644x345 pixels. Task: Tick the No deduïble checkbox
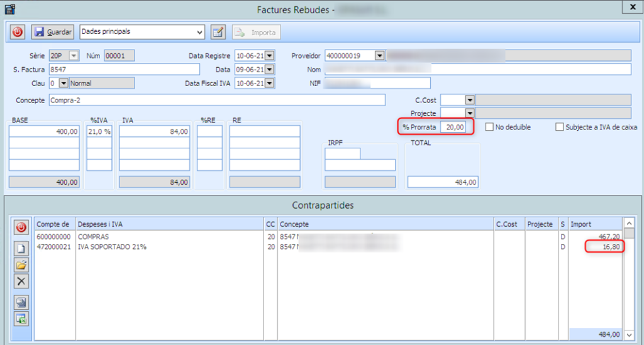click(489, 128)
